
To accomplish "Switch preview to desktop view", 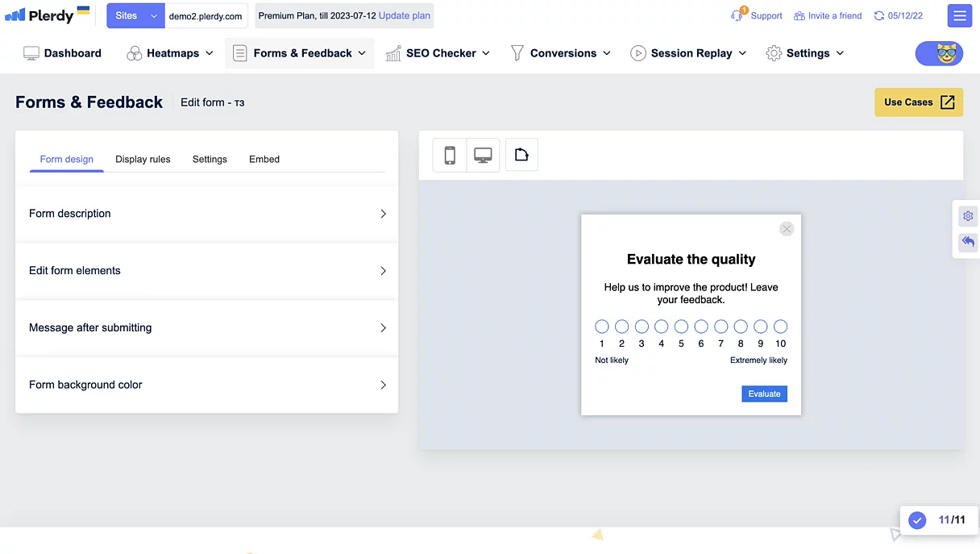I will coord(483,155).
